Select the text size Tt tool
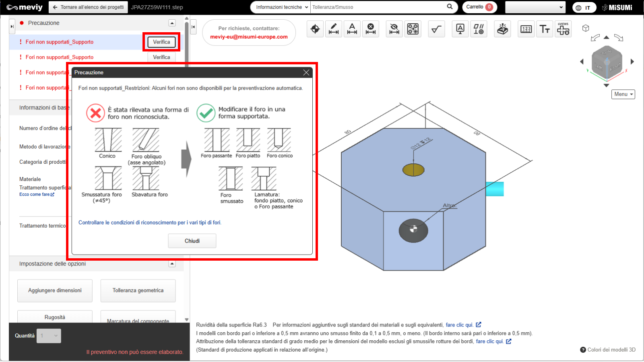 [545, 29]
